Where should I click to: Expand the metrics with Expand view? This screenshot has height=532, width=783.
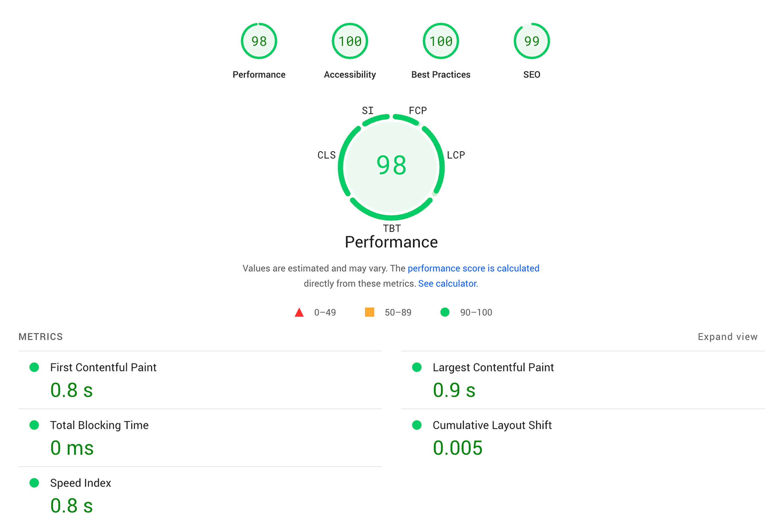point(727,337)
